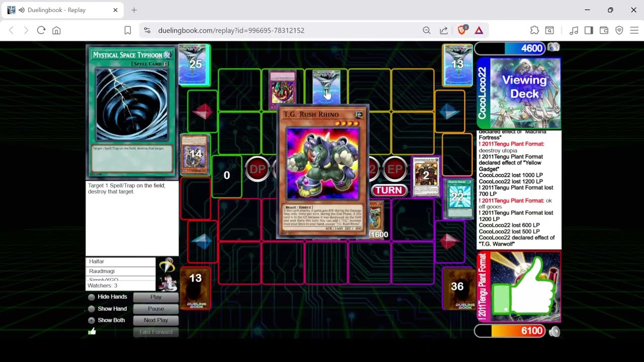Screen dimensions: 644x362
Task: Click the Mystical Space Typhoon card preview
Action: 132,112
